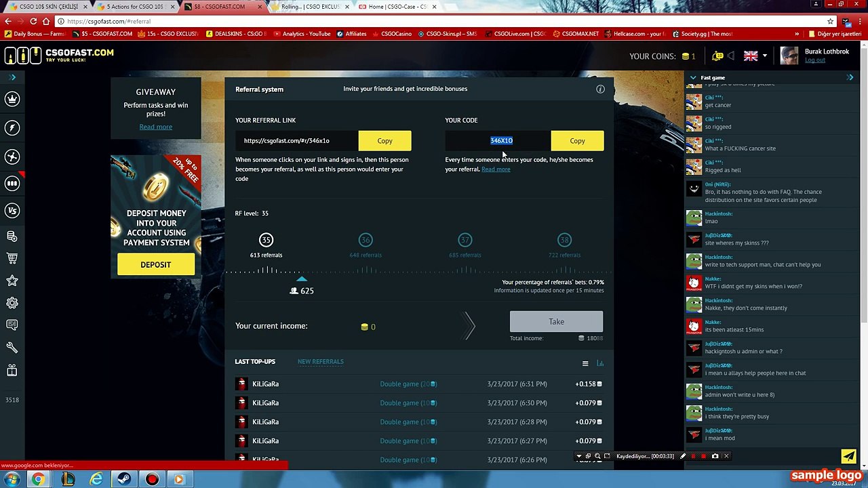868x488 pixels.
Task: Send chat message with paper plane icon
Action: click(849, 456)
